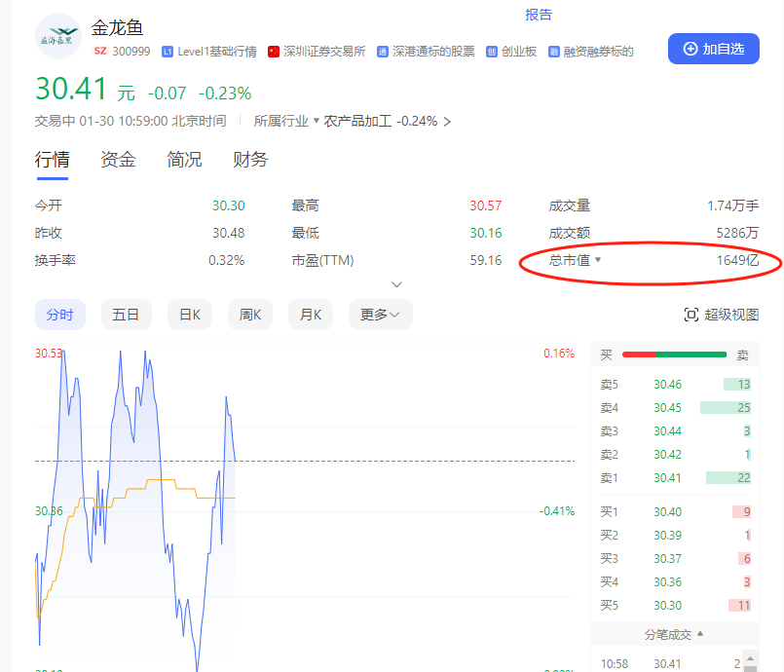Screen dimensions: 784x672
Task: Click the current price 30.41 元
Action: [85, 89]
